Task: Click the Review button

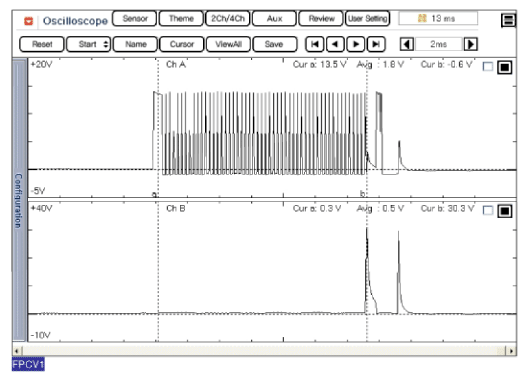Action: tap(321, 18)
